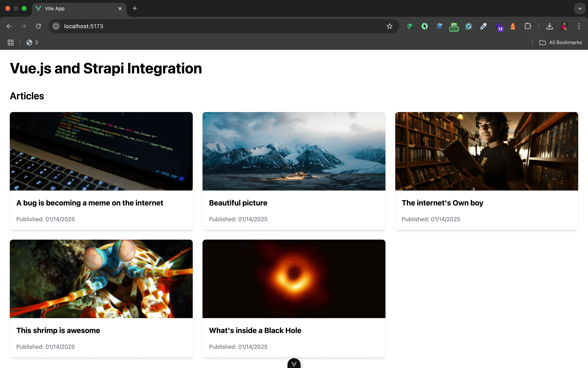The width and height of the screenshot is (588, 368).
Task: Click the green cursor extension icon
Action: tap(424, 26)
